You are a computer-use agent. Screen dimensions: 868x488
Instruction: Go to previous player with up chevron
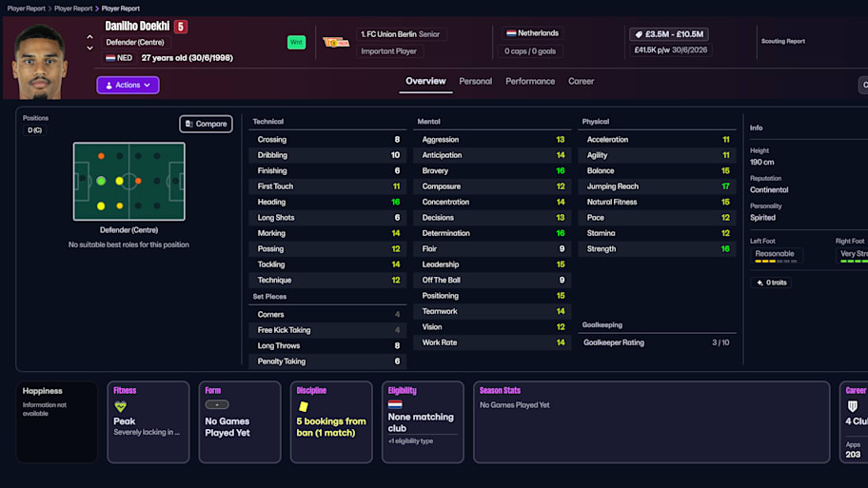pos(89,37)
